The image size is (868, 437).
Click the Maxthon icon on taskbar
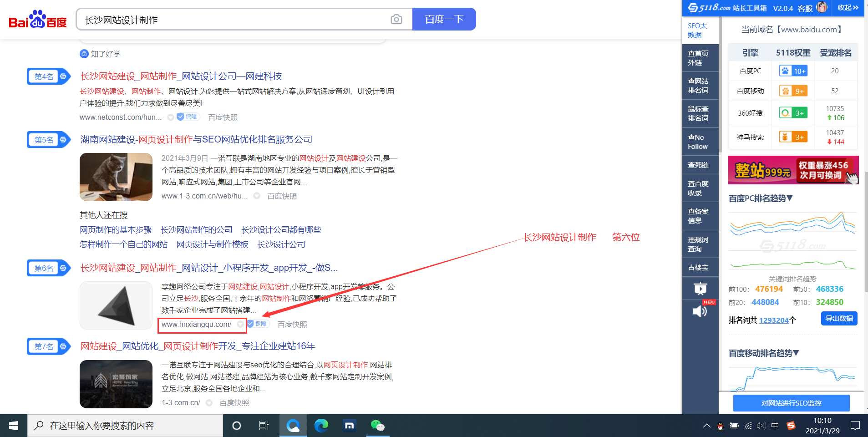(350, 426)
